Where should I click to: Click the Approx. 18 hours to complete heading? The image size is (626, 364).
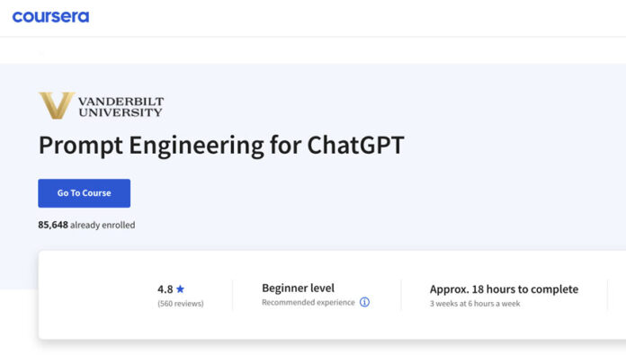point(504,289)
